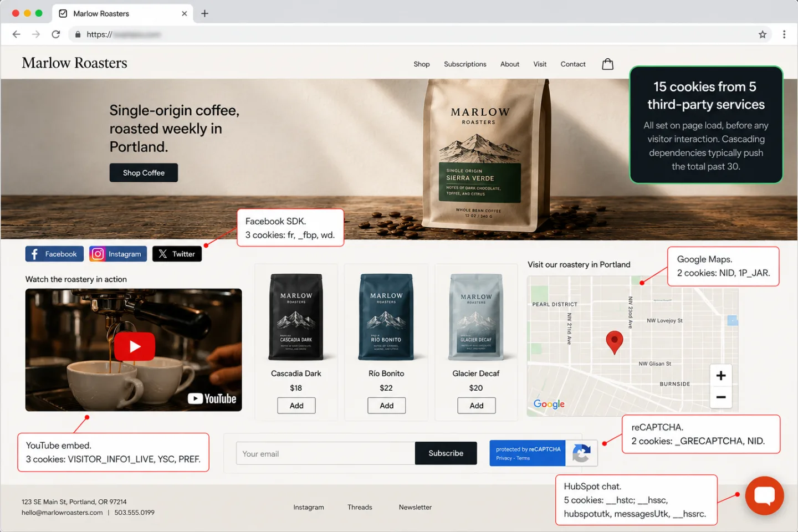Focus the Your email input field
Viewport: 798px width, 532px height.
click(x=325, y=453)
